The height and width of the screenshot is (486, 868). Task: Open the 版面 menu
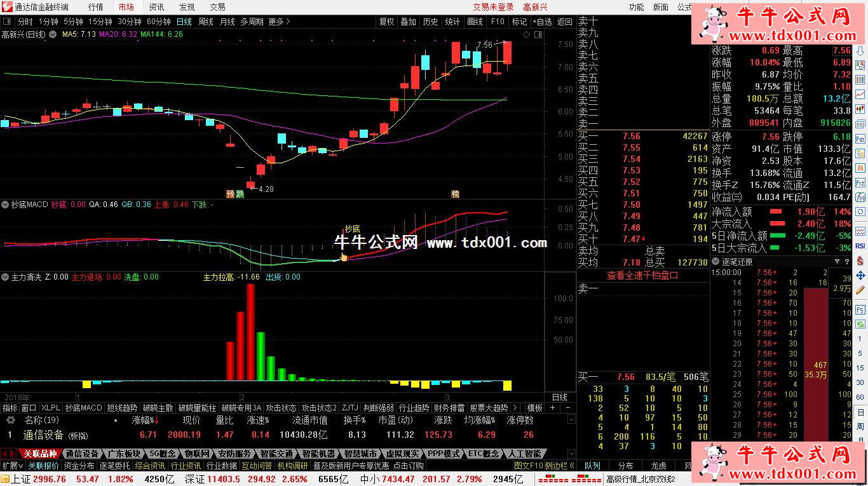pos(661,7)
